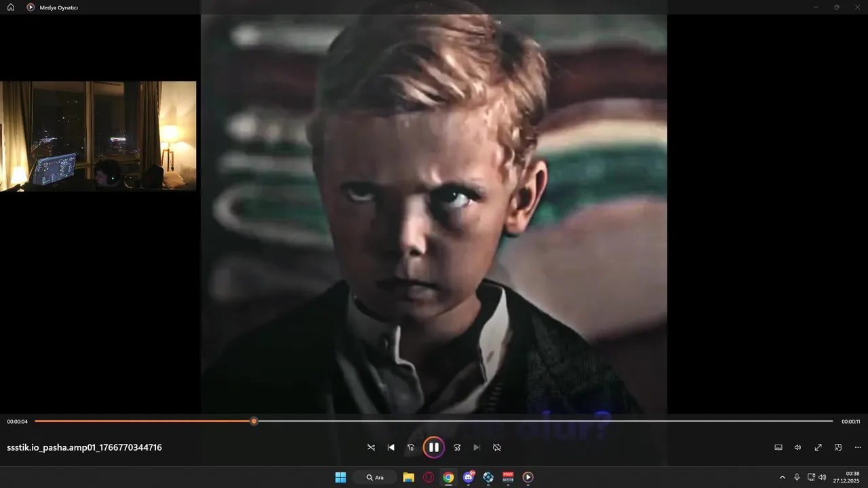The height and width of the screenshot is (488, 868).
Task: Open Opera browser from taskbar
Action: (429, 477)
